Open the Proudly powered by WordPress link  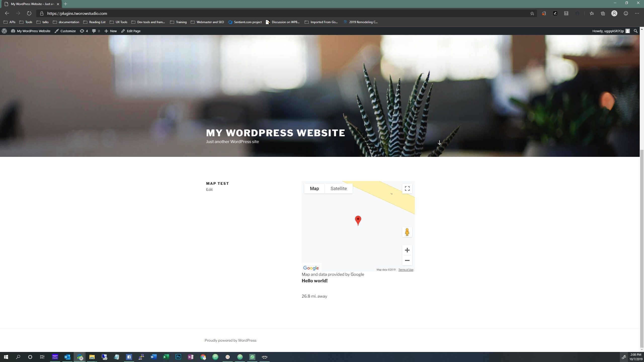pos(230,340)
